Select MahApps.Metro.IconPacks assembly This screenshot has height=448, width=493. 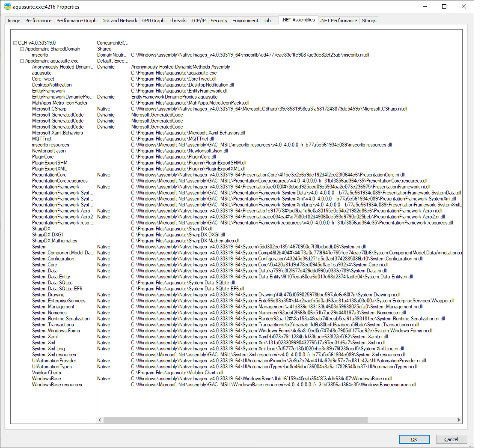click(59, 103)
